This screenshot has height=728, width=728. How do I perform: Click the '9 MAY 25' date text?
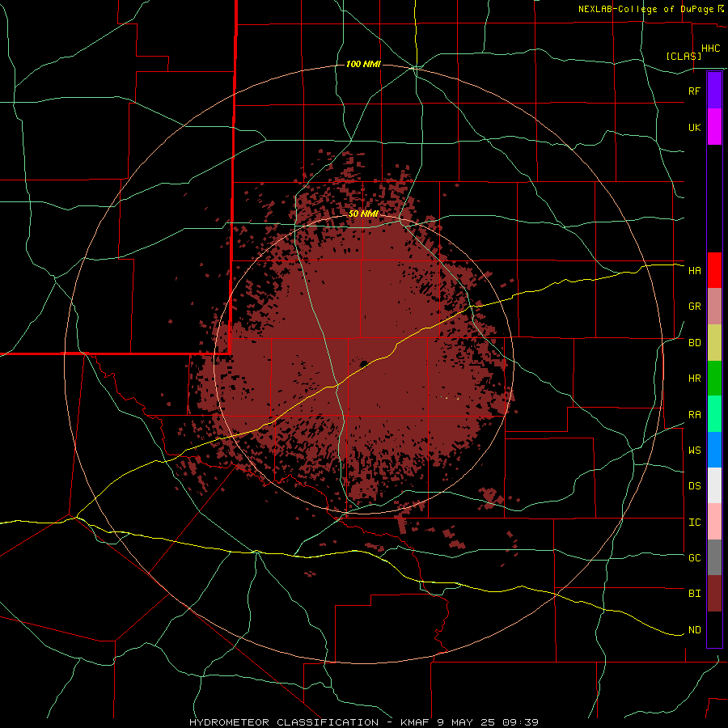point(469,722)
